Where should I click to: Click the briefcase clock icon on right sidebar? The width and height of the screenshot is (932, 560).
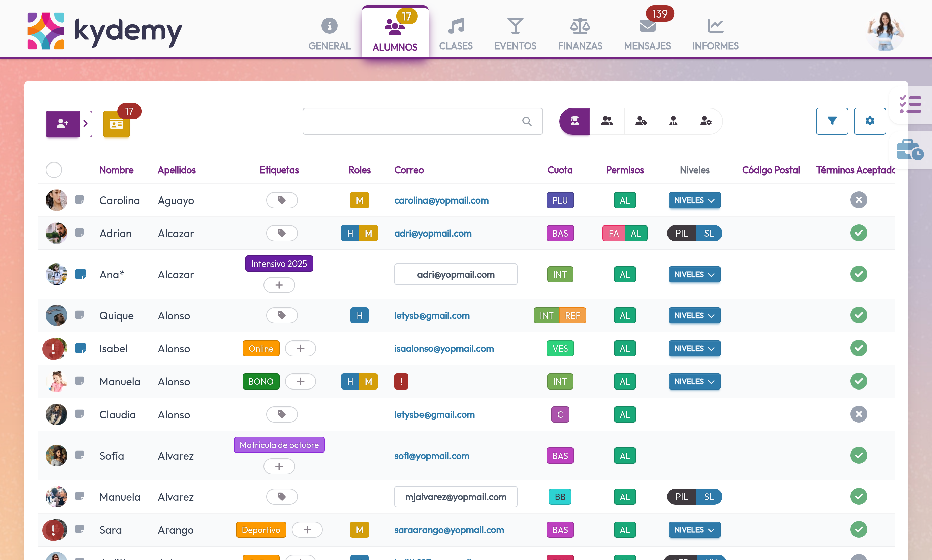click(x=910, y=150)
